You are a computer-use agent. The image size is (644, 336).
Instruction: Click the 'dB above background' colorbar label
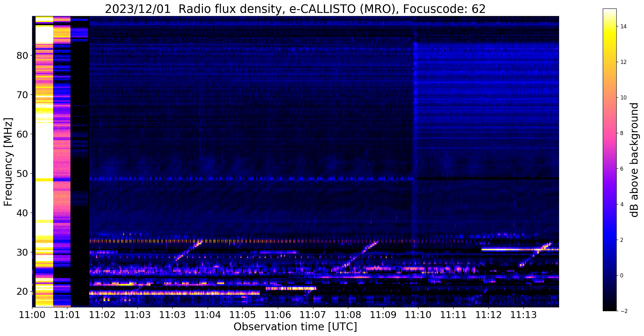tap(635, 160)
